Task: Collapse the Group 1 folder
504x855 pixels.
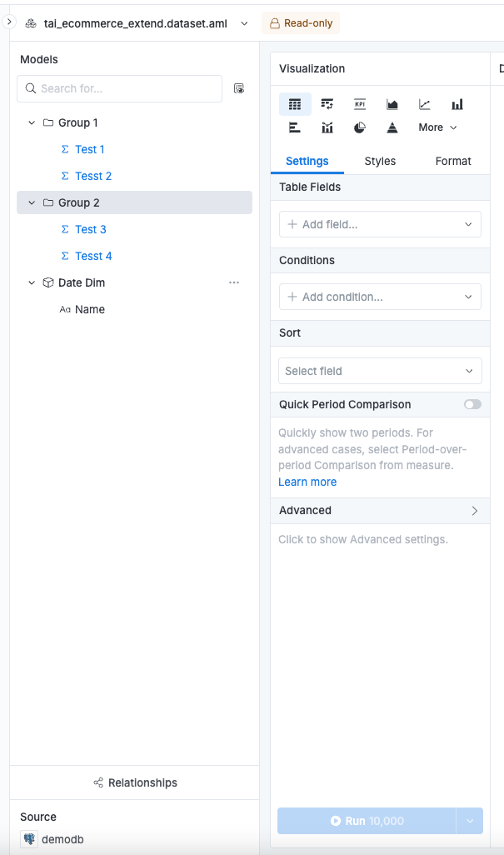Action: tap(32, 122)
